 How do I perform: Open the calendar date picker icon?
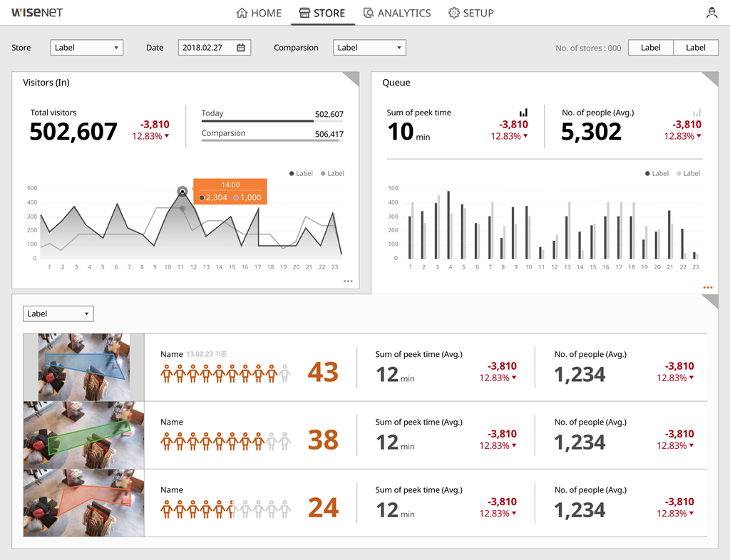point(241,48)
